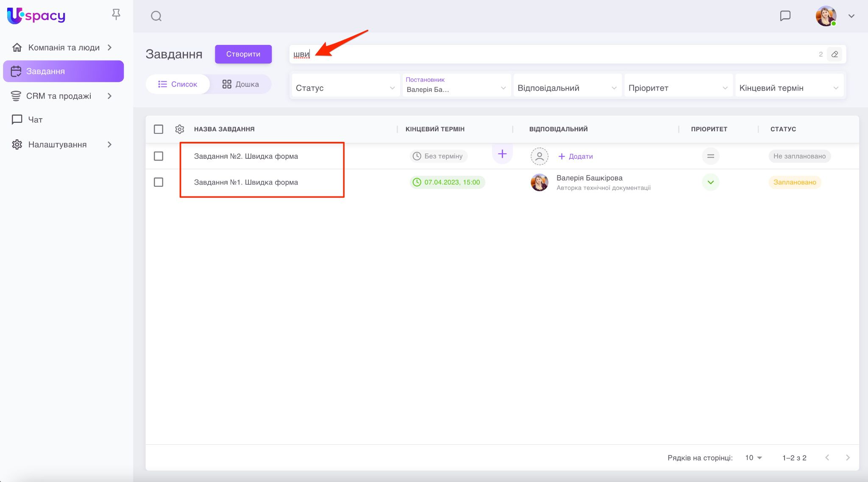
Task: Open CRM та продажі in sidebar
Action: click(x=59, y=96)
